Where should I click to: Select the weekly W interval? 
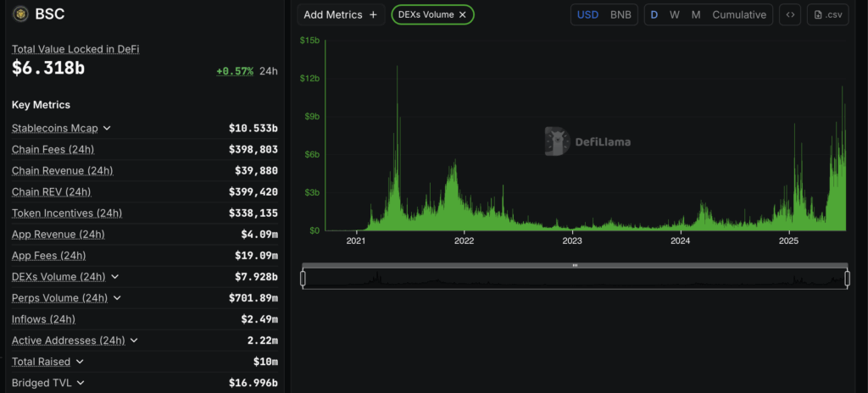674,15
